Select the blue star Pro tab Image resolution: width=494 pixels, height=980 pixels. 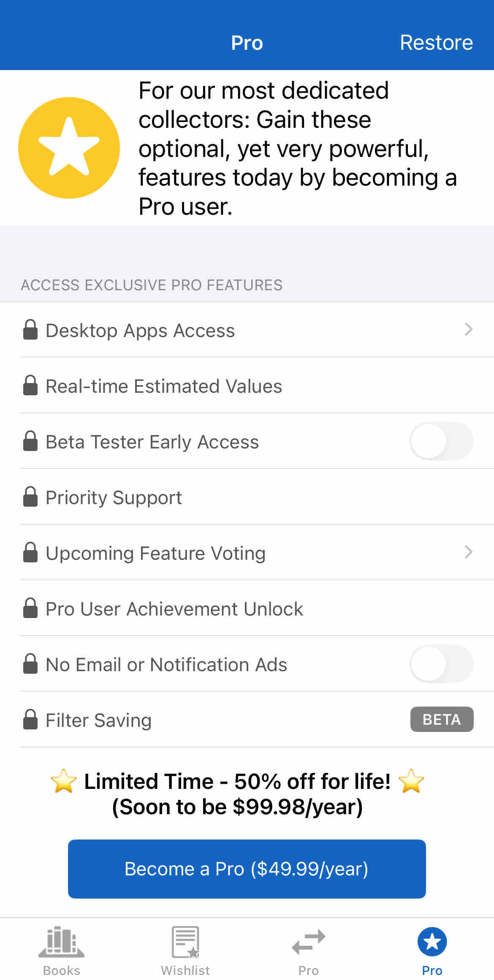432,942
